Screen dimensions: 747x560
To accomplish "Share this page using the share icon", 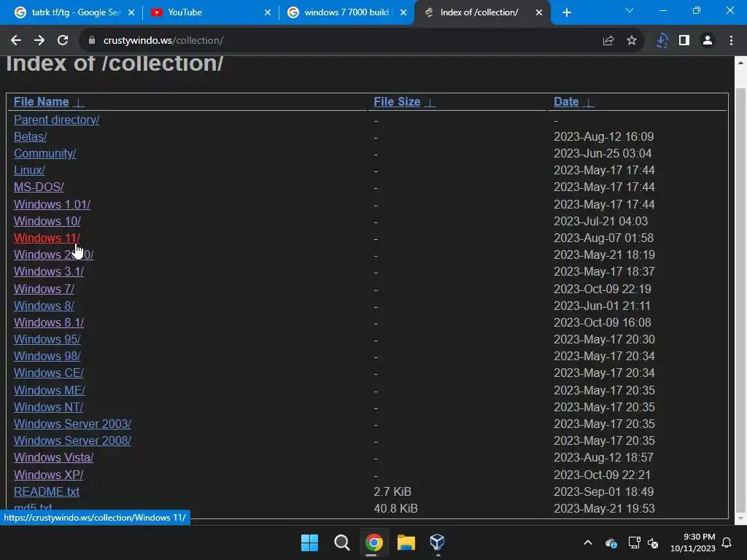I will click(x=608, y=41).
